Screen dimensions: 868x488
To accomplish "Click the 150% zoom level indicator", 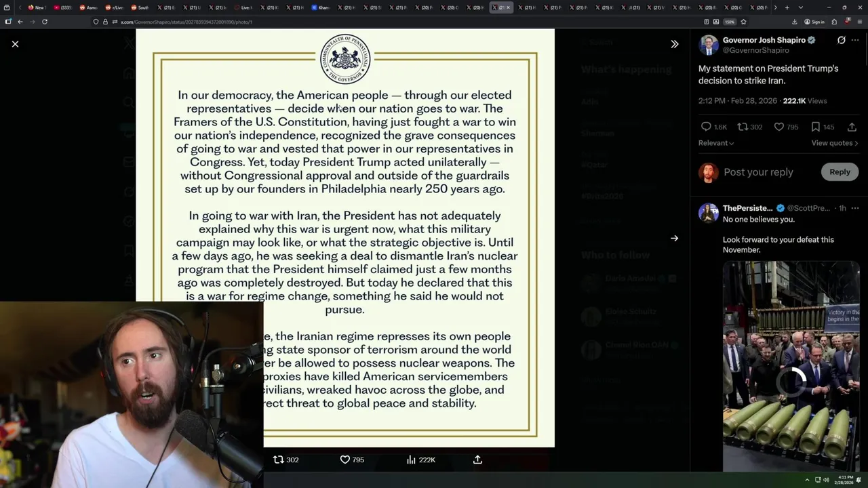I will pyautogui.click(x=729, y=22).
